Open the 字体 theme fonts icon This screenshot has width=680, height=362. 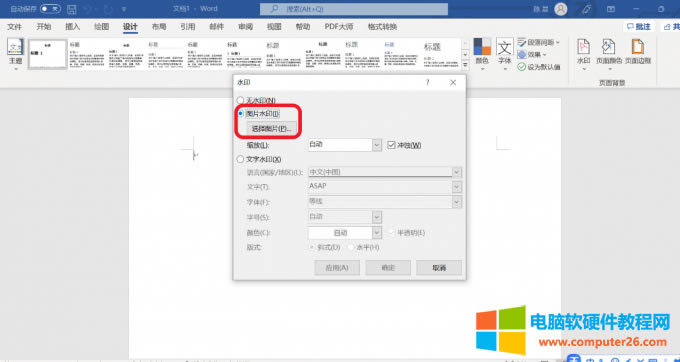tap(505, 47)
